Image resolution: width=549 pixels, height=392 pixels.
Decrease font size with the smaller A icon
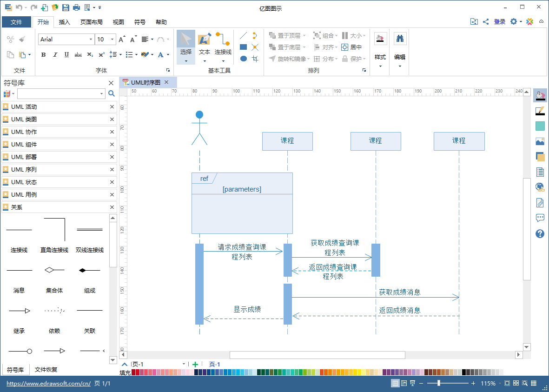tap(133, 39)
